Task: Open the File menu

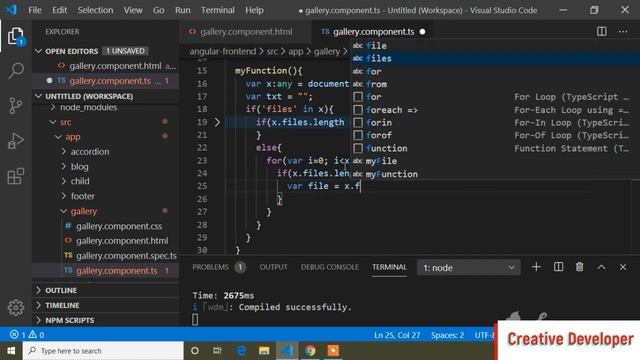Action: pos(35,10)
